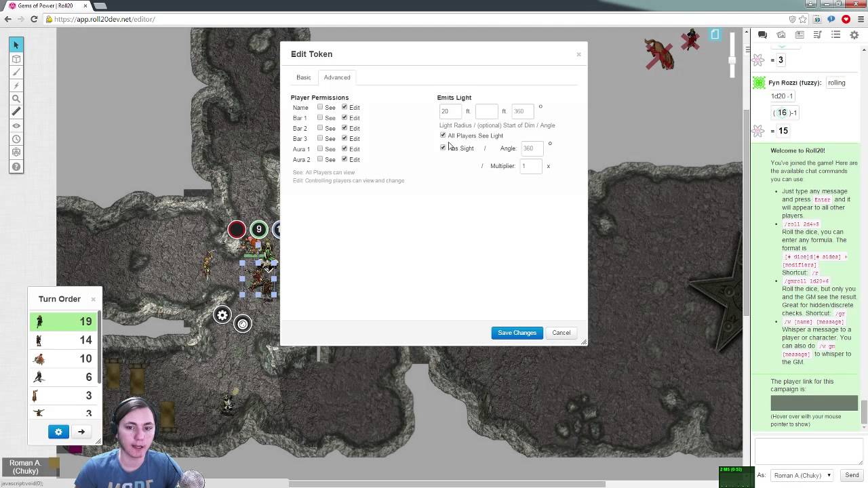Screen dimensions: 868x488
Task: Reload the browser page
Action: click(35, 19)
